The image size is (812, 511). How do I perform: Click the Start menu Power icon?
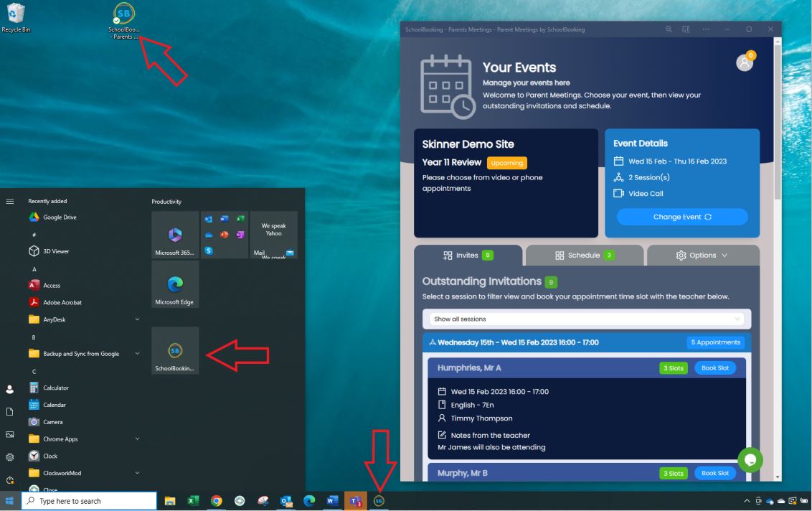point(10,480)
